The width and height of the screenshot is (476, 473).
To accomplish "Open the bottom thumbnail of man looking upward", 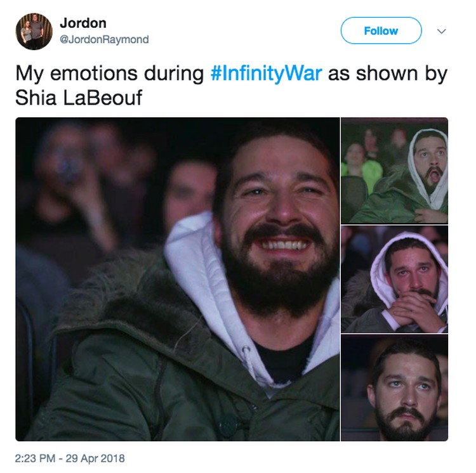I will click(x=394, y=388).
